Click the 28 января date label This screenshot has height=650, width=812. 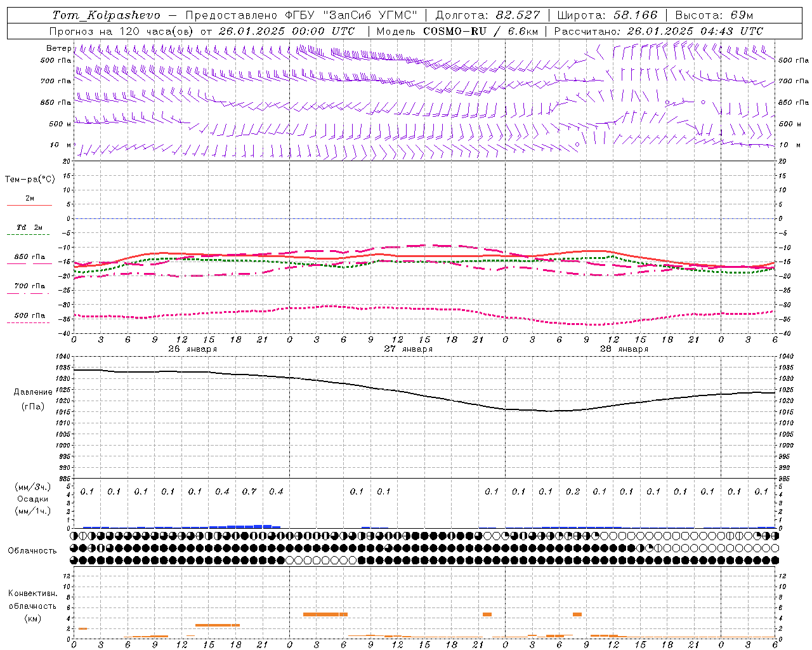[624, 349]
